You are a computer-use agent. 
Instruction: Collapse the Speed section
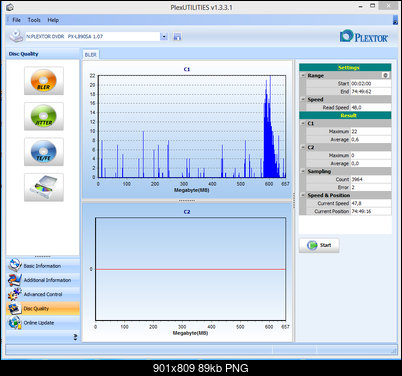pyautogui.click(x=303, y=99)
